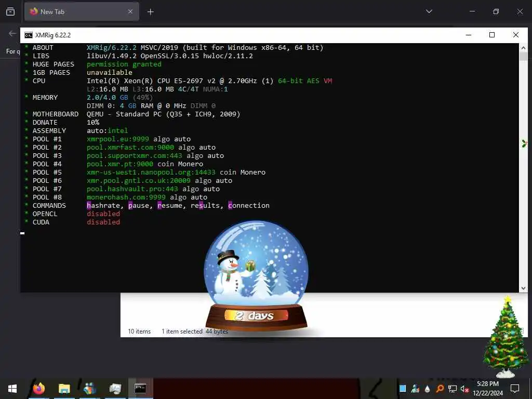The image size is (532, 399).
Task: Go back with the browser back arrow
Action: point(12,33)
